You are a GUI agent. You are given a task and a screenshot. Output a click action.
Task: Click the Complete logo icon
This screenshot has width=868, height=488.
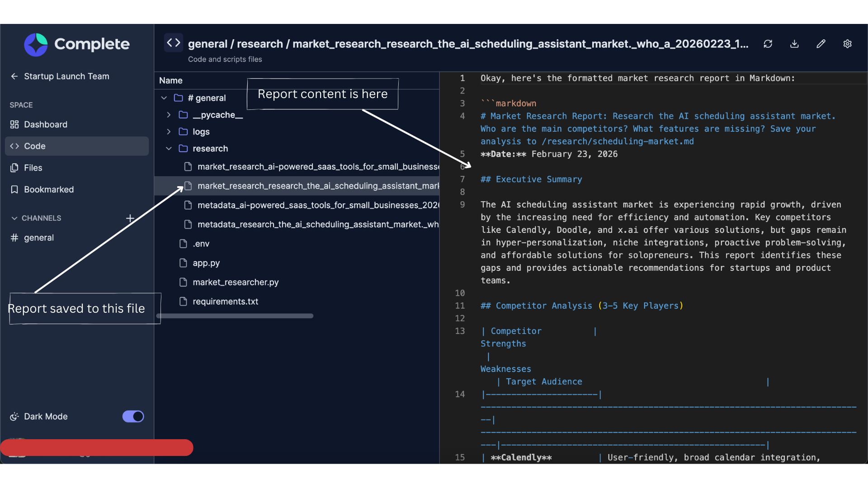coord(36,44)
